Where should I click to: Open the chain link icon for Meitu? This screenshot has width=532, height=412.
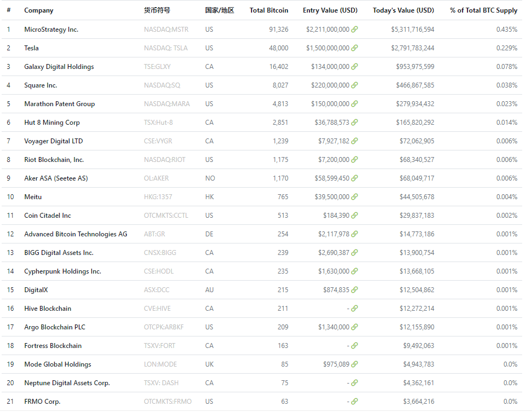(x=354, y=197)
